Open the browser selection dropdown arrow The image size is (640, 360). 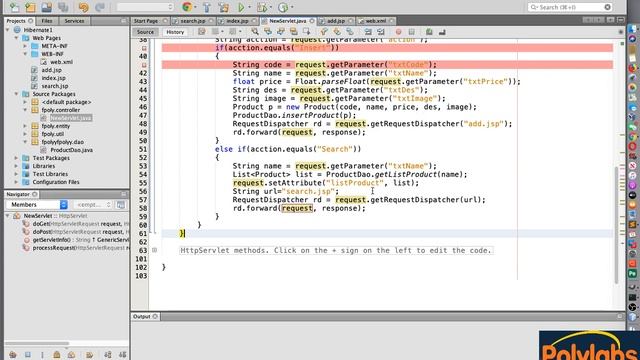coord(195,7)
